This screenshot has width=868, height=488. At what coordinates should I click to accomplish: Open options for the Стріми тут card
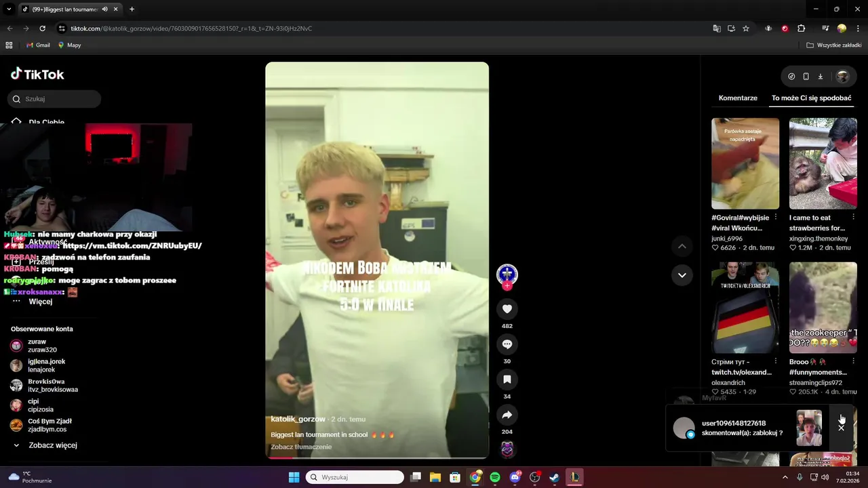pyautogui.click(x=776, y=361)
